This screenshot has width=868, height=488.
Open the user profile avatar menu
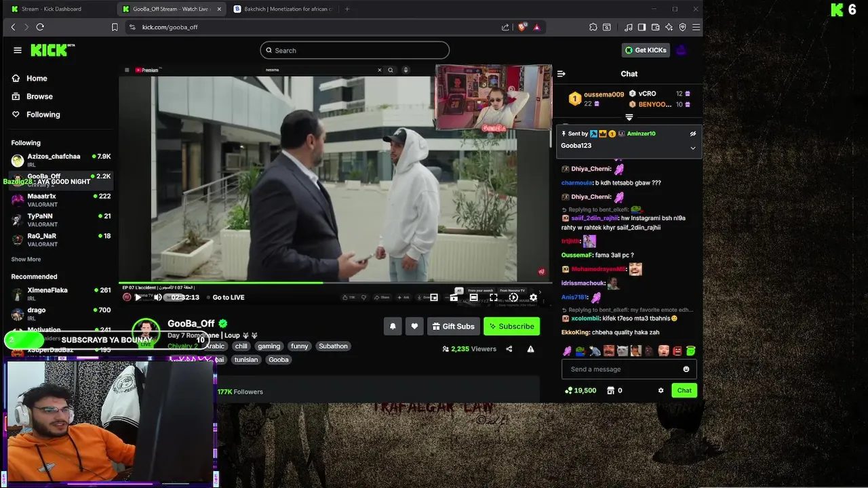[x=682, y=50]
